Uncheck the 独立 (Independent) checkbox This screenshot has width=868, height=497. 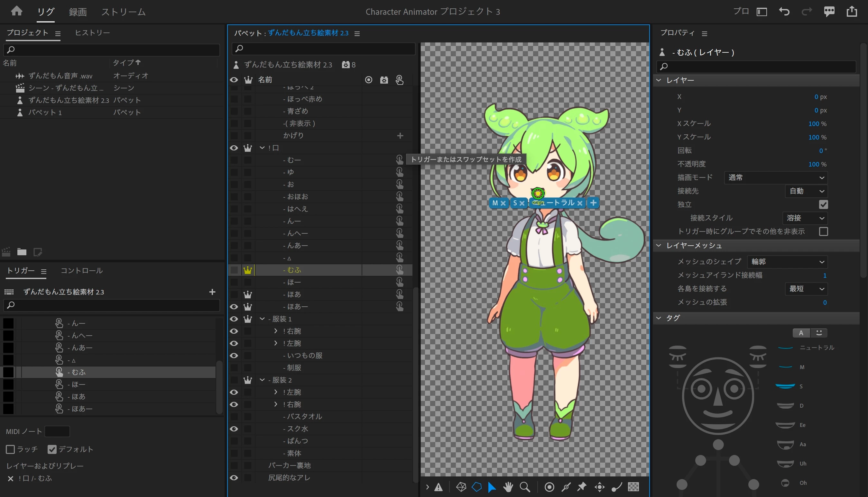[823, 204]
